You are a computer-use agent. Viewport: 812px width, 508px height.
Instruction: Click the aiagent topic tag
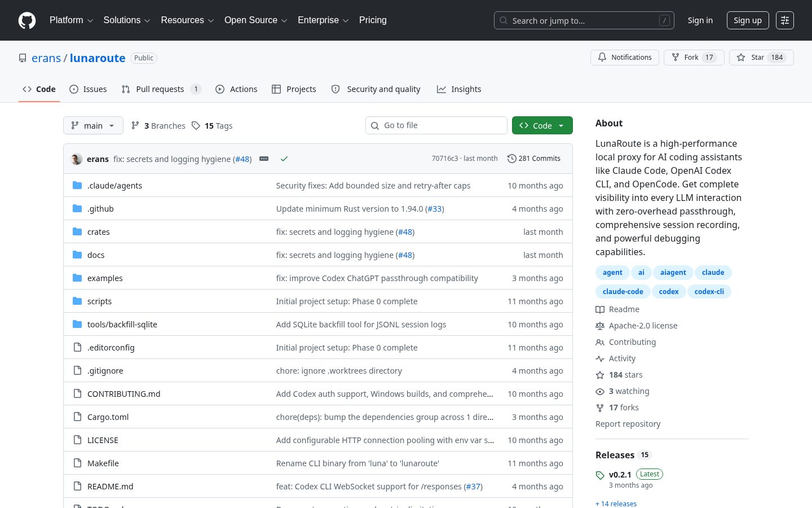click(x=673, y=273)
